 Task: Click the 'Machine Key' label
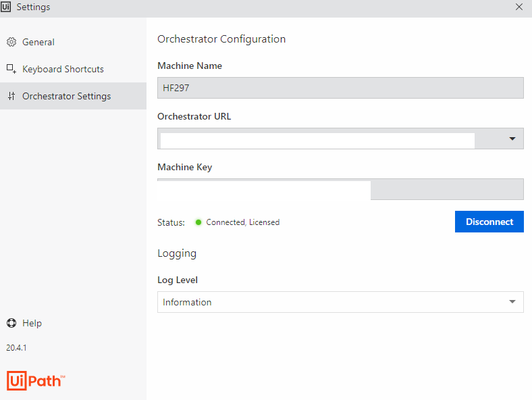coord(185,167)
